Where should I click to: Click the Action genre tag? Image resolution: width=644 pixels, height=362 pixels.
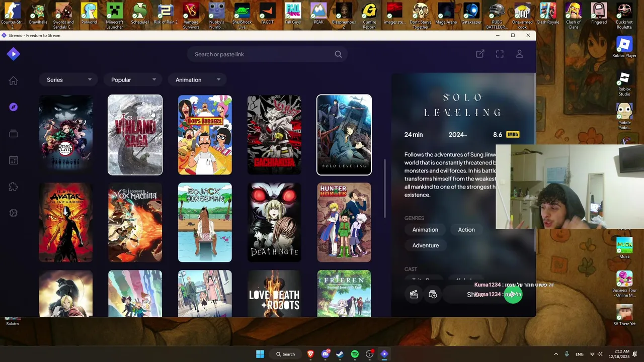[466, 230]
